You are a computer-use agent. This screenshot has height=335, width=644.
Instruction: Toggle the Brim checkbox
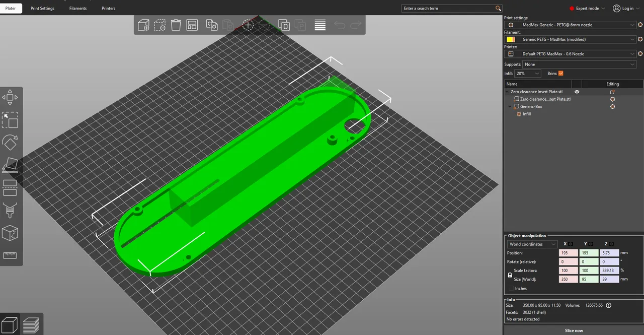tap(561, 74)
